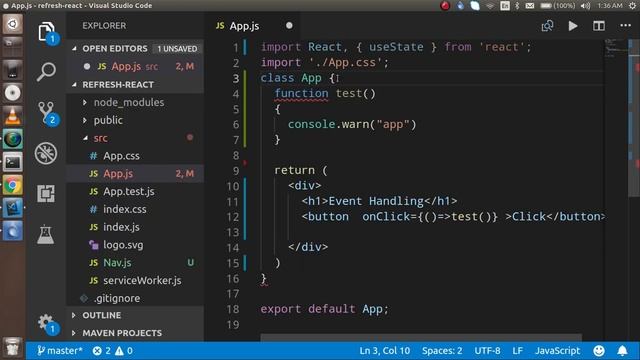Change indentation via Spaces: 2
This screenshot has width=640, height=360.
pos(442,351)
